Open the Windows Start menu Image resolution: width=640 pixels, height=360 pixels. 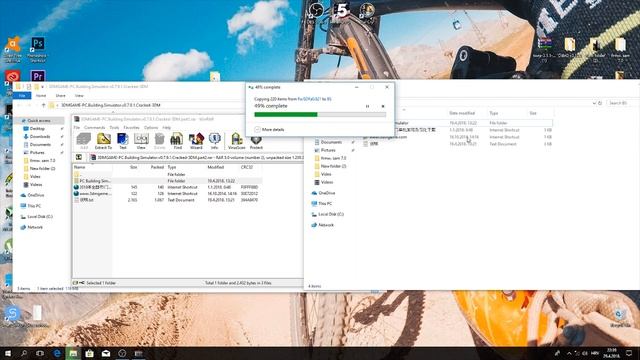7,353
